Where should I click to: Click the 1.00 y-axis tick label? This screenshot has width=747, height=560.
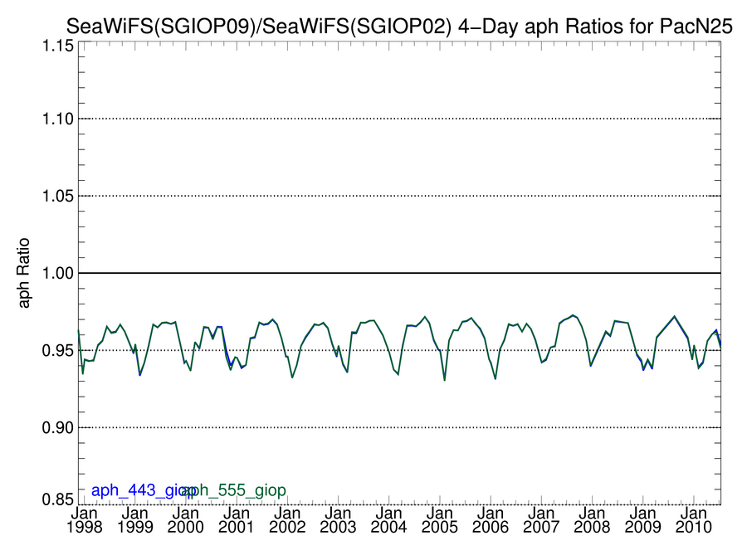57,273
